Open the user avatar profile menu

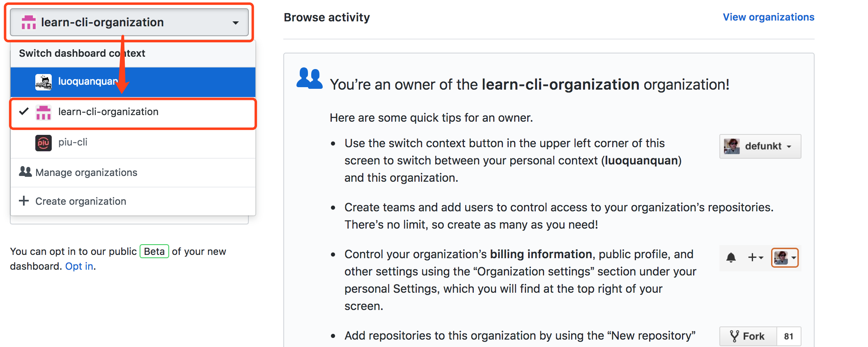[785, 258]
